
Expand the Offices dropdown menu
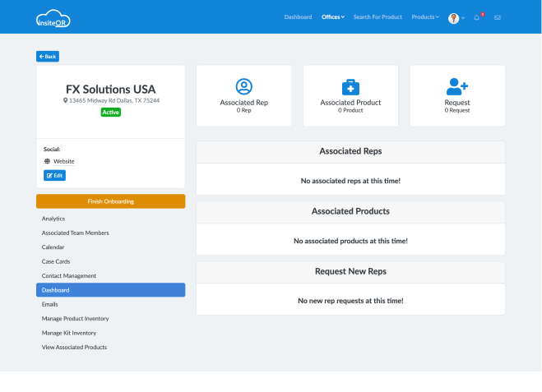tap(333, 17)
